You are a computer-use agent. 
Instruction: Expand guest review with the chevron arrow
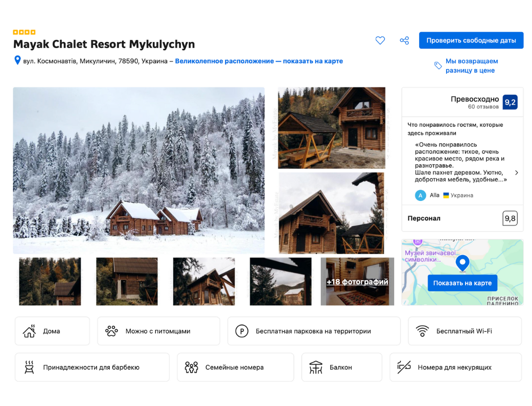coord(516,173)
